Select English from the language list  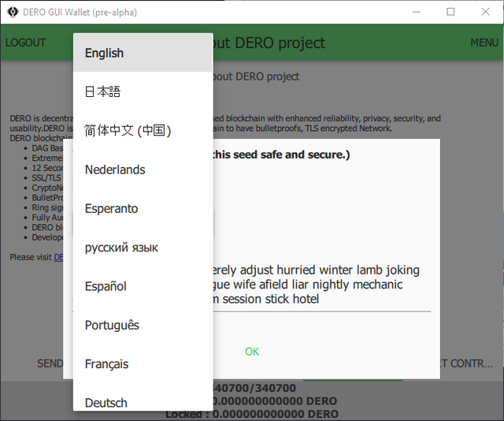[143, 53]
